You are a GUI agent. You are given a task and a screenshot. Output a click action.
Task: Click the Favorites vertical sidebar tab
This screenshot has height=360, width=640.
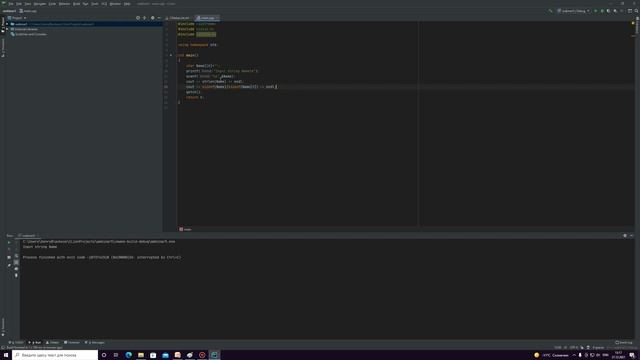3,327
